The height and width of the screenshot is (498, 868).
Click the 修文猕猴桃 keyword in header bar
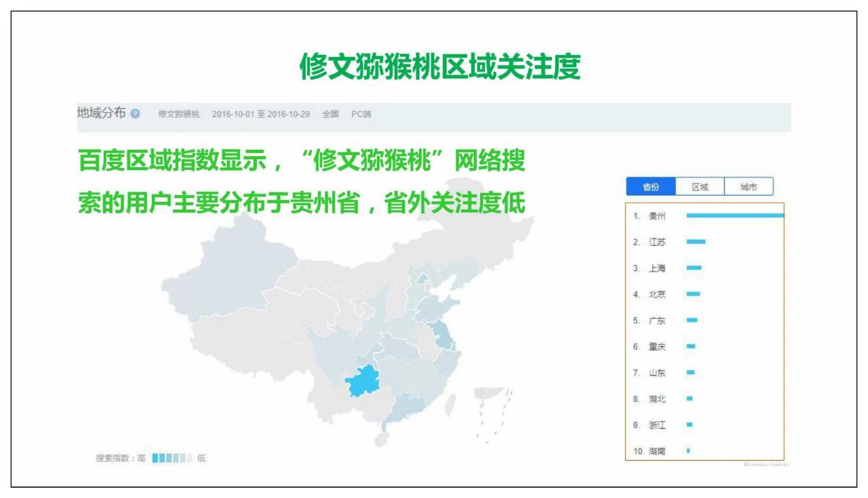click(179, 114)
